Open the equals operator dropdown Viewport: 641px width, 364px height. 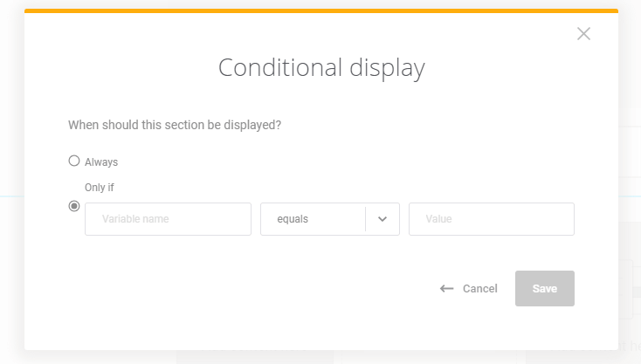tap(330, 219)
